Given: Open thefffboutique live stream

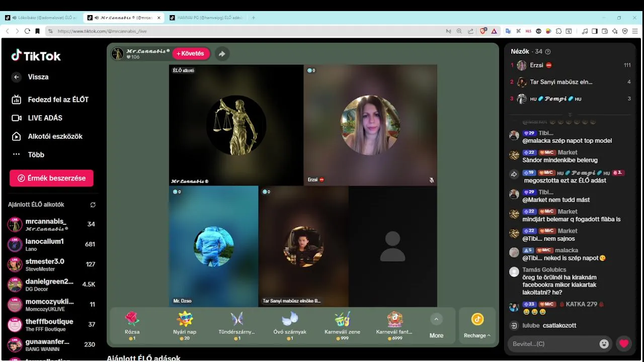Looking at the screenshot, I should pyautogui.click(x=51, y=325).
